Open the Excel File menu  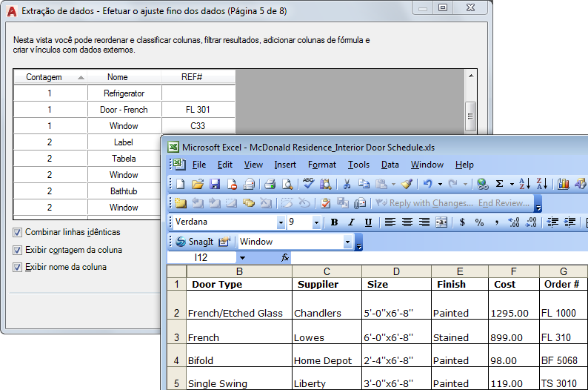(x=199, y=165)
